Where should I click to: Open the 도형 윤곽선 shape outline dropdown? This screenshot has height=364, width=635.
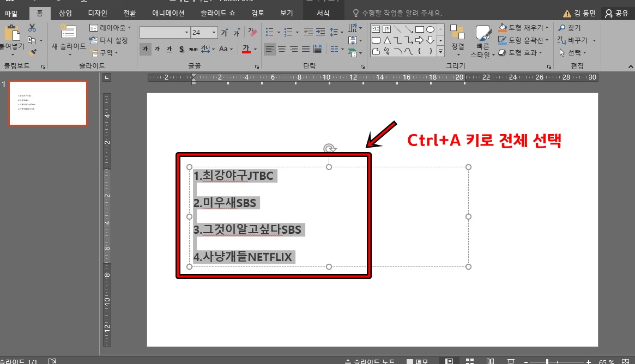pyautogui.click(x=523, y=40)
